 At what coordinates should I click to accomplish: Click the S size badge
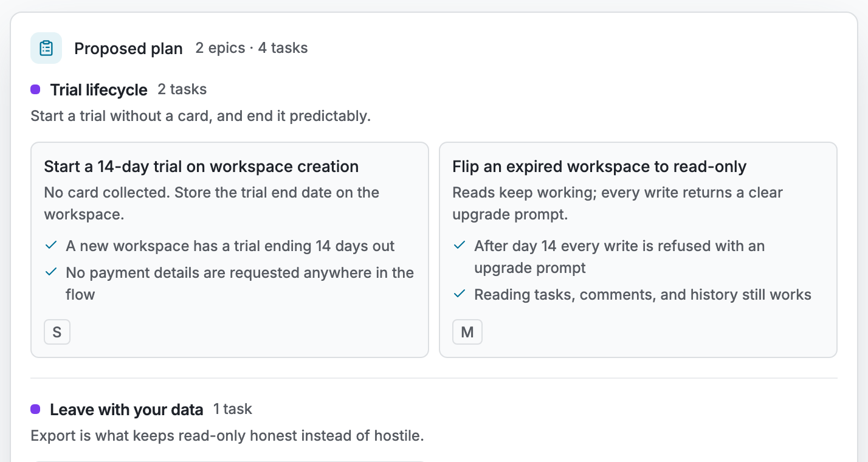point(57,332)
